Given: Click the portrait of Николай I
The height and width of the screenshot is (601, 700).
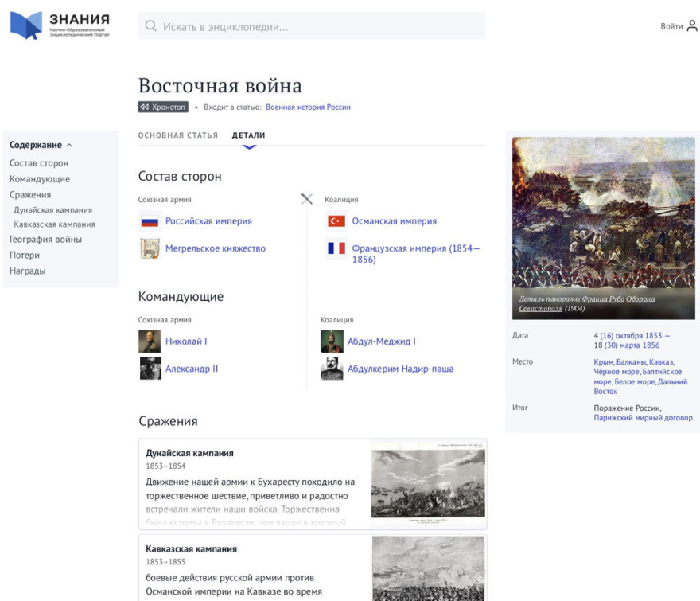Looking at the screenshot, I should [150, 341].
